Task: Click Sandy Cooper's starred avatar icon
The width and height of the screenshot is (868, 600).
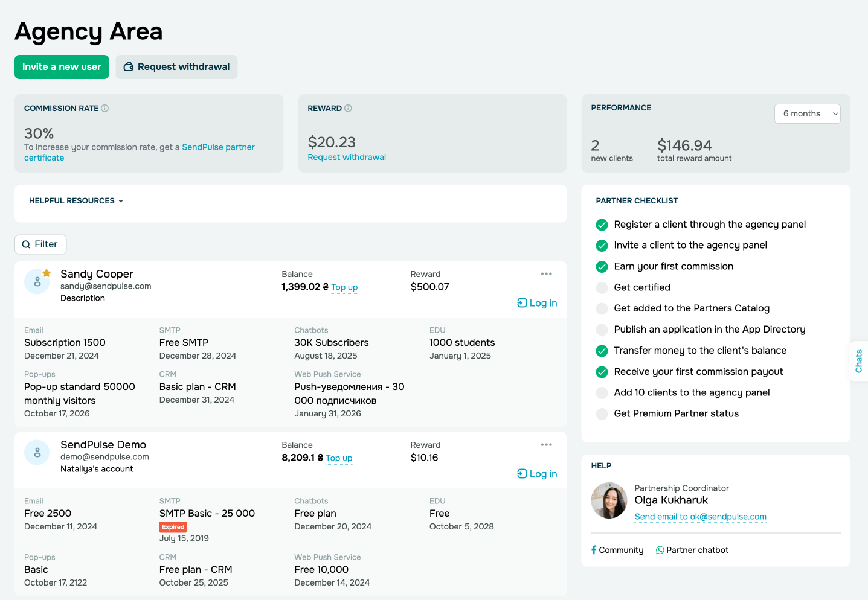Action: click(x=37, y=281)
